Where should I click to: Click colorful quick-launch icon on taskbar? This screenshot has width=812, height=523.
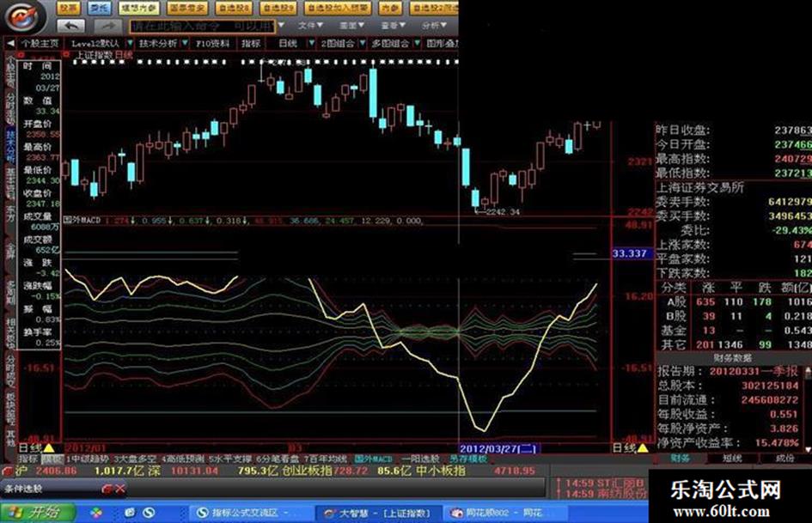click(x=96, y=513)
